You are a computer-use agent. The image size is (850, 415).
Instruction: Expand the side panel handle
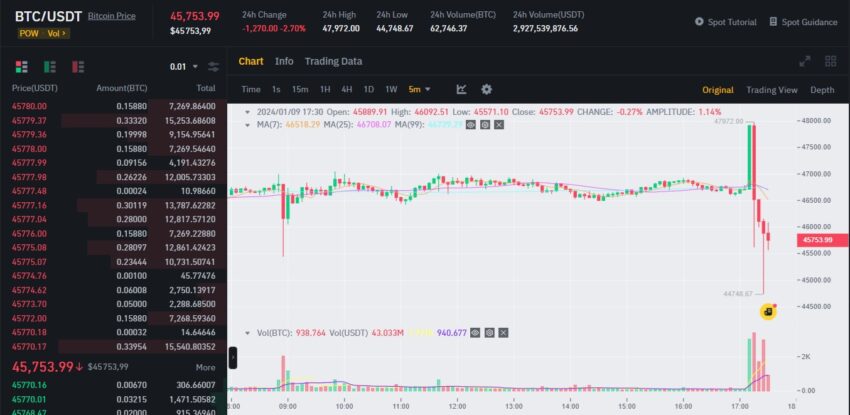click(x=233, y=358)
